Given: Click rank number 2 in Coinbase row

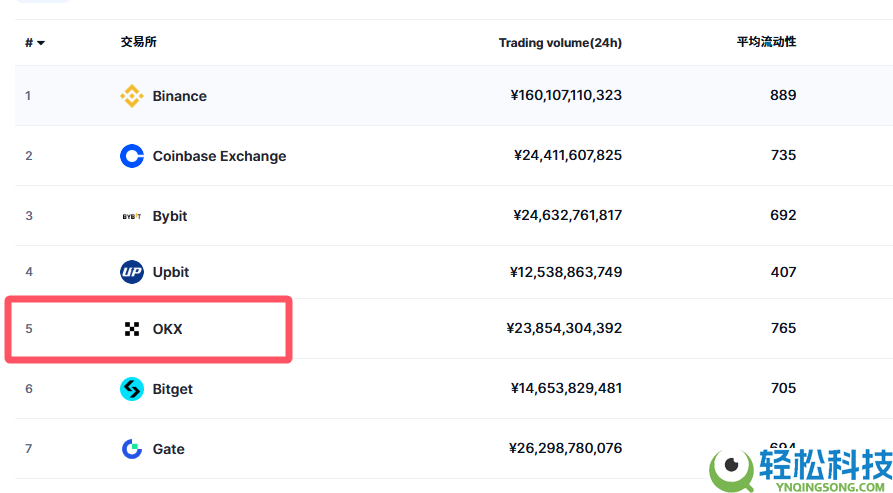Looking at the screenshot, I should pos(28,156).
